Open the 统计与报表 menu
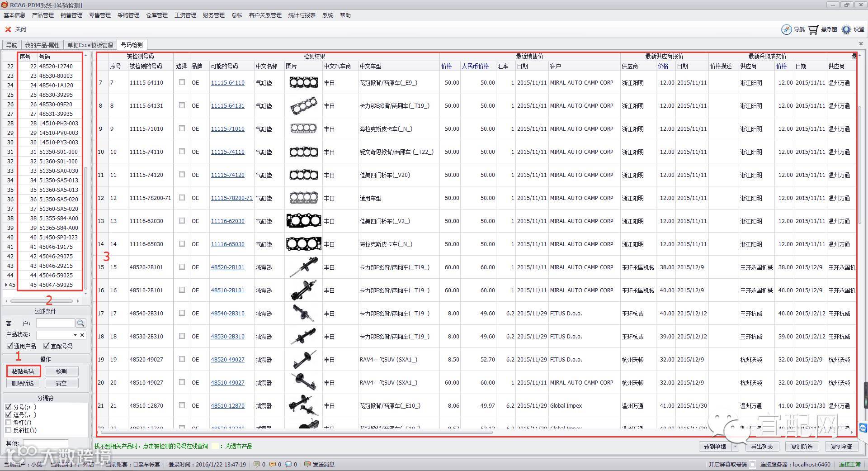The height and width of the screenshot is (471, 868). [x=302, y=15]
